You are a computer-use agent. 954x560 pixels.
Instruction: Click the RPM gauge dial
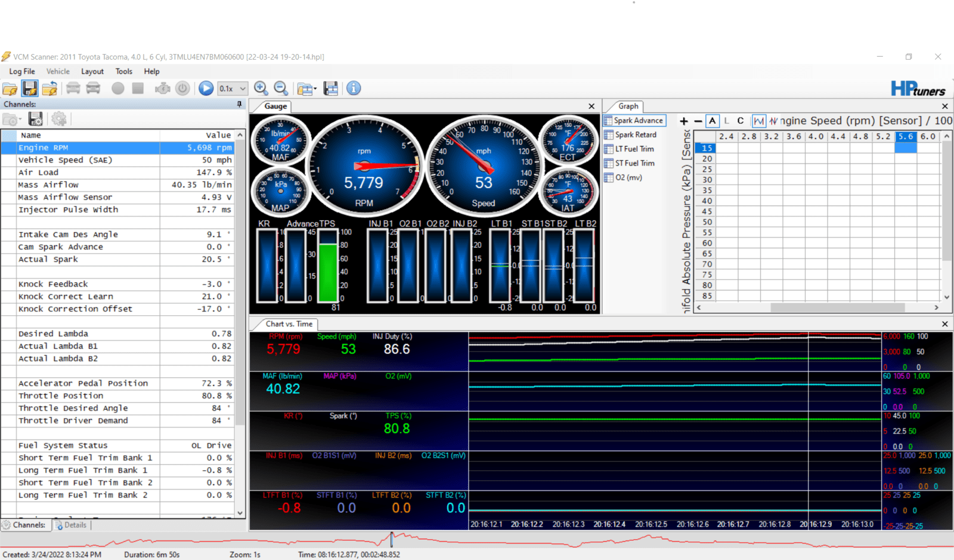(x=364, y=166)
